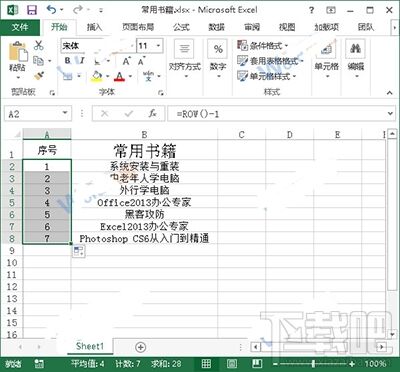
Task: Open the Cells (单元格) group
Action: pyautogui.click(x=327, y=59)
